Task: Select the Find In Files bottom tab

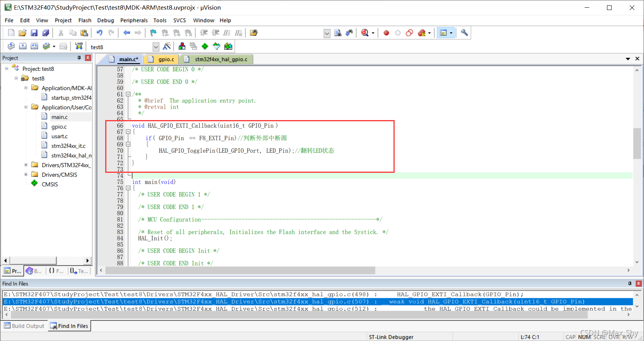Action: [69, 326]
